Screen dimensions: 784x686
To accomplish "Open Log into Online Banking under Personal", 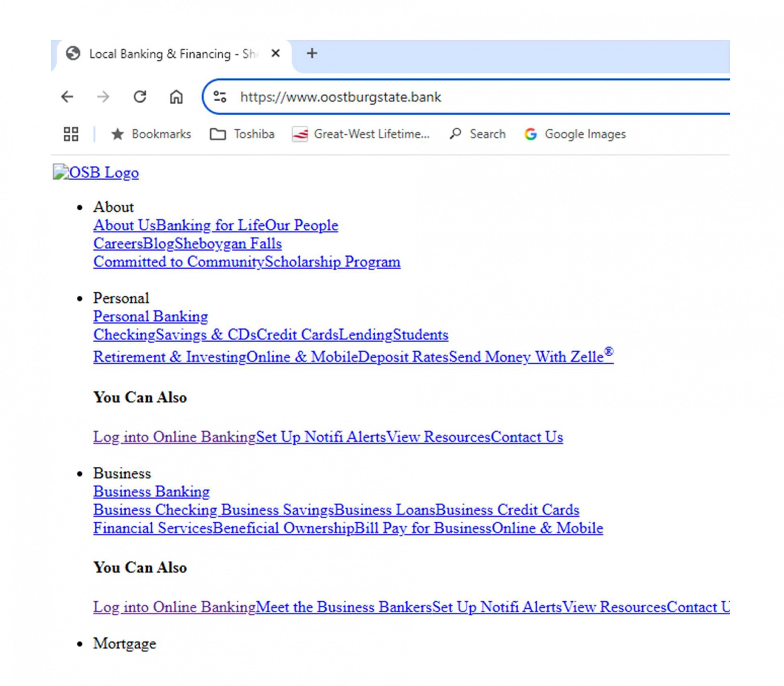I will point(174,437).
